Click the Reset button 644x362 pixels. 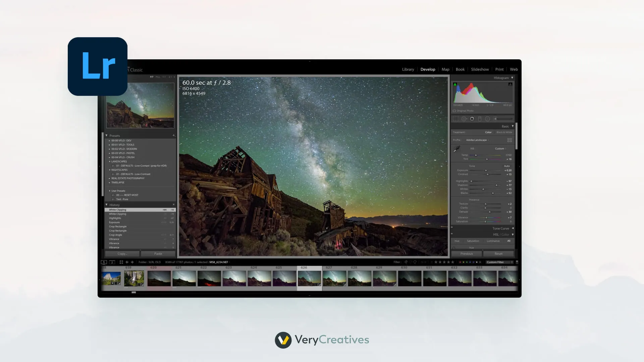click(498, 254)
